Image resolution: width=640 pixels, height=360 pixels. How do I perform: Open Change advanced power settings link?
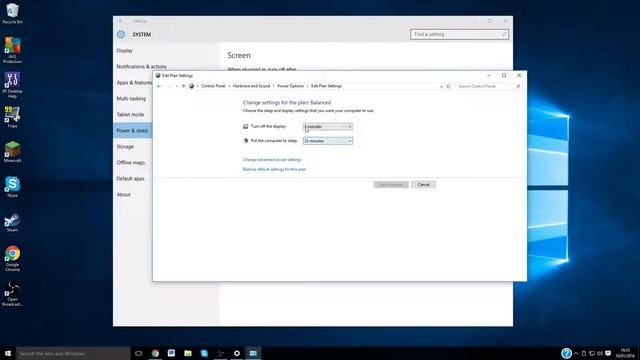point(272,160)
